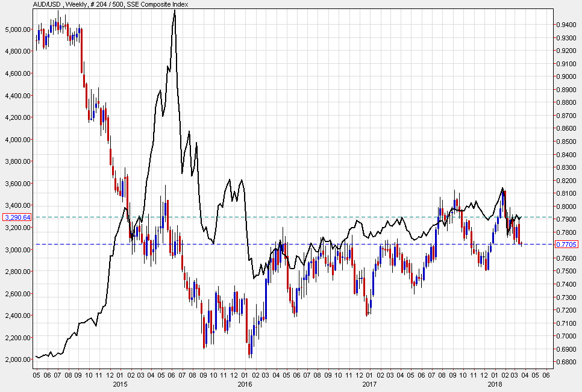Click the 2016 year label on time axis
The height and width of the screenshot is (392, 582).
[x=245, y=384]
